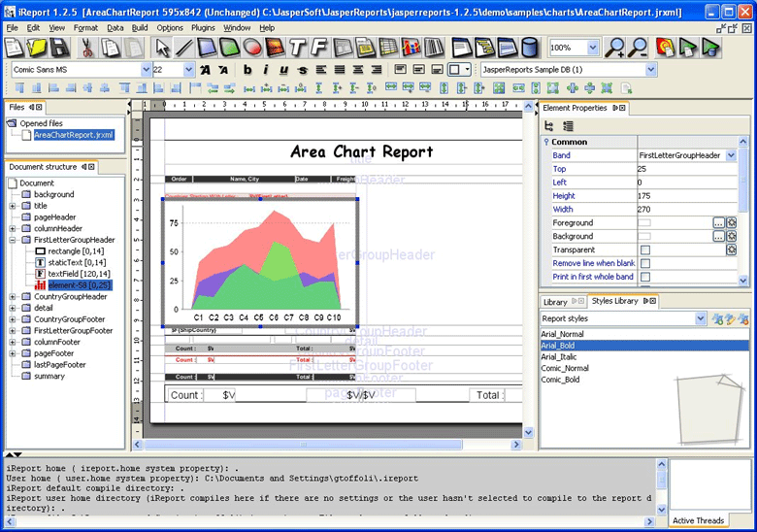Open Foreground color picker ellipsis button
This screenshot has width=757, height=532.
[718, 222]
